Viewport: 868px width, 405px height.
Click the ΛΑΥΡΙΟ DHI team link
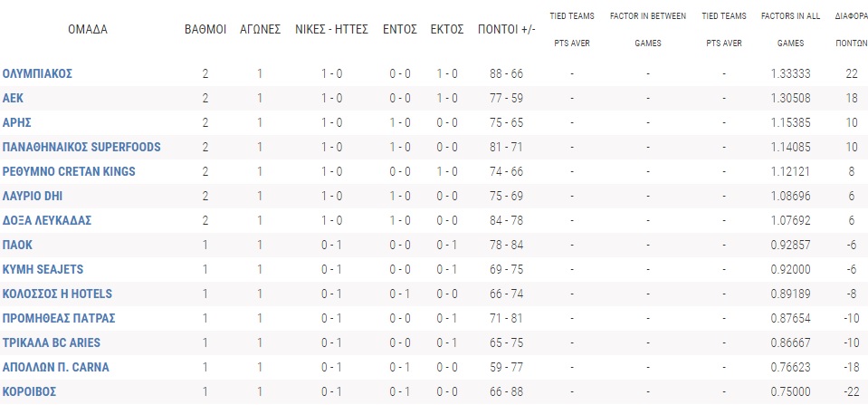tap(33, 196)
